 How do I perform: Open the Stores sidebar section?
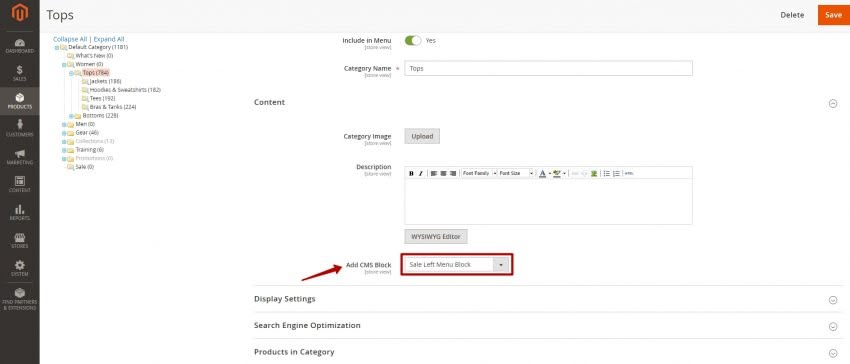point(20,240)
